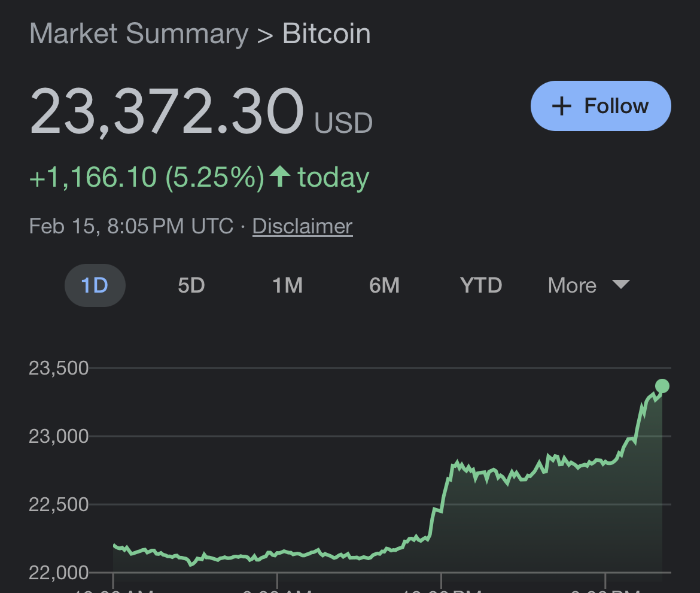Image resolution: width=700 pixels, height=593 pixels.
Task: Open the Disclaimer link
Action: click(x=302, y=226)
